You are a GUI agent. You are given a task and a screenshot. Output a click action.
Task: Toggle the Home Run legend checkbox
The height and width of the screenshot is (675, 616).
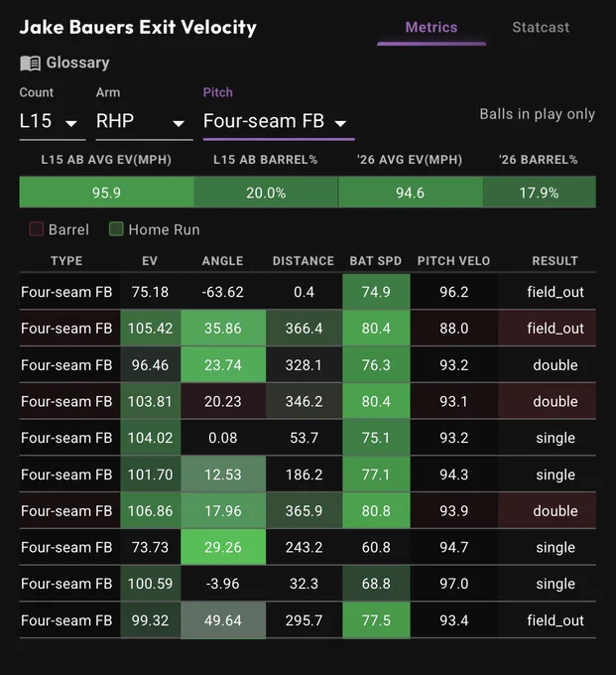(x=116, y=229)
